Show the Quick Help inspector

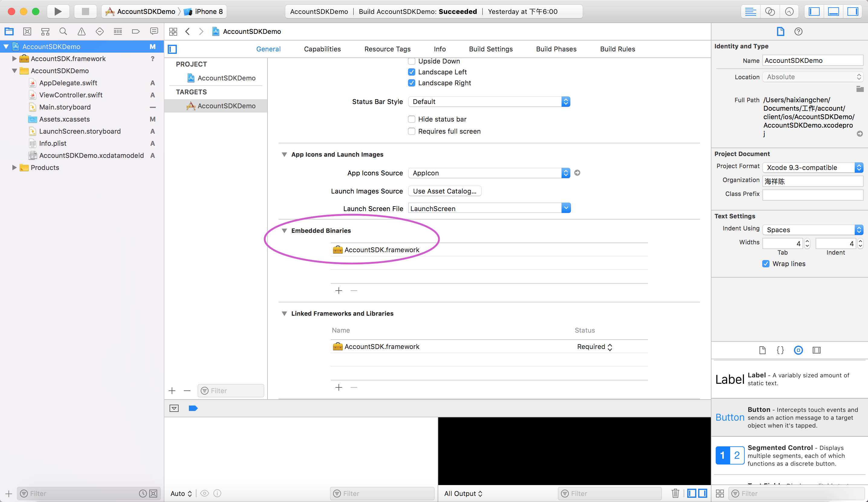(798, 31)
